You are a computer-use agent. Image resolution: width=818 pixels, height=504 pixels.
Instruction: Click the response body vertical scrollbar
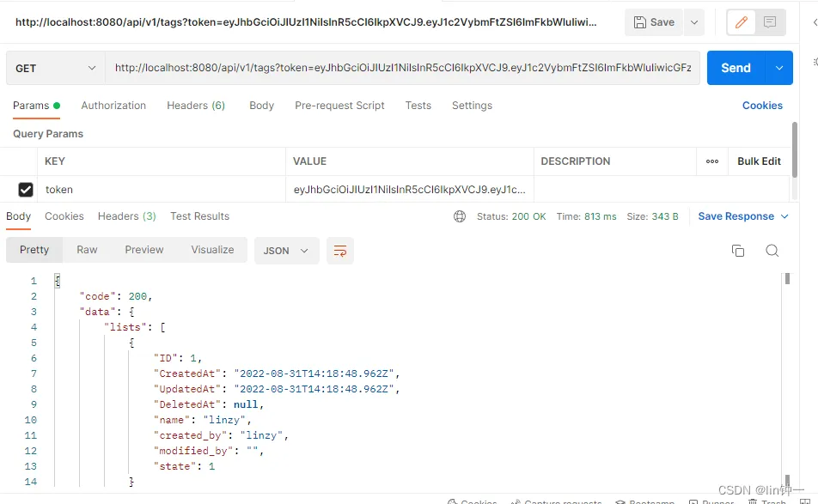point(786,378)
